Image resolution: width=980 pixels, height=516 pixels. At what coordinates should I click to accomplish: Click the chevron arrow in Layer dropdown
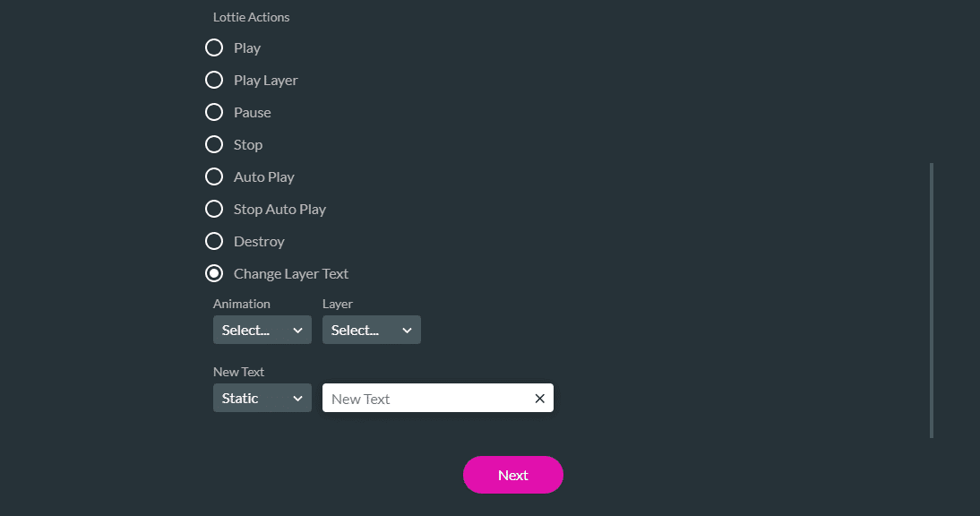pos(407,331)
